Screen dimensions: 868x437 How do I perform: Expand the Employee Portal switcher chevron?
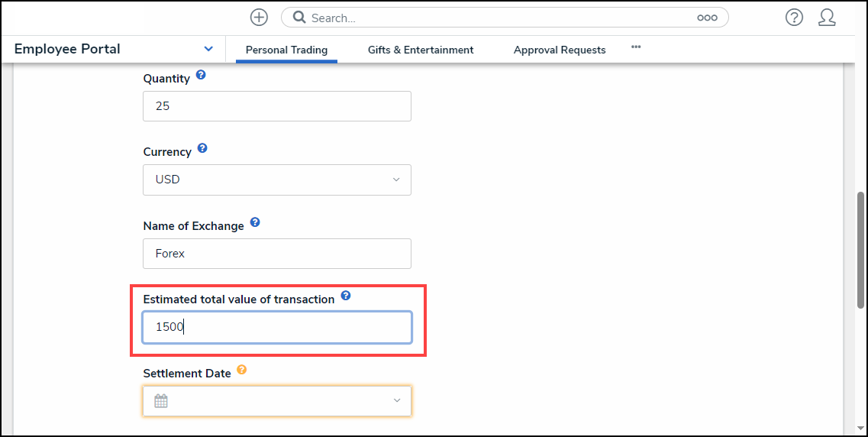pyautogui.click(x=208, y=49)
